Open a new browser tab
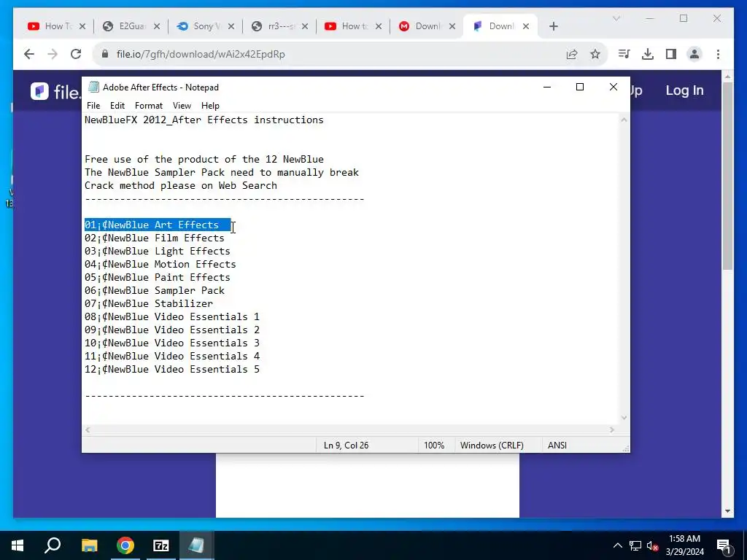Image resolution: width=747 pixels, height=560 pixels. coord(553,26)
